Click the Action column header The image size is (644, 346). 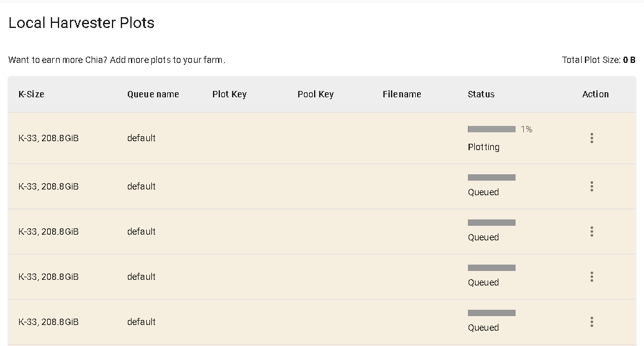(595, 94)
